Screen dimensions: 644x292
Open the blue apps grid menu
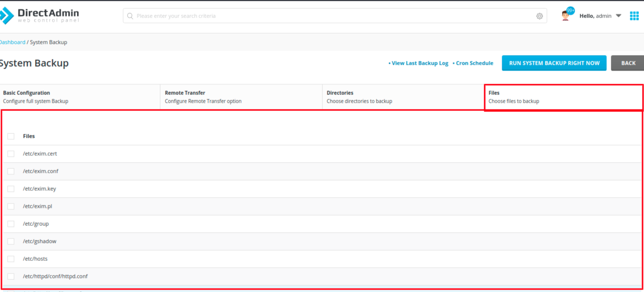pos(634,16)
